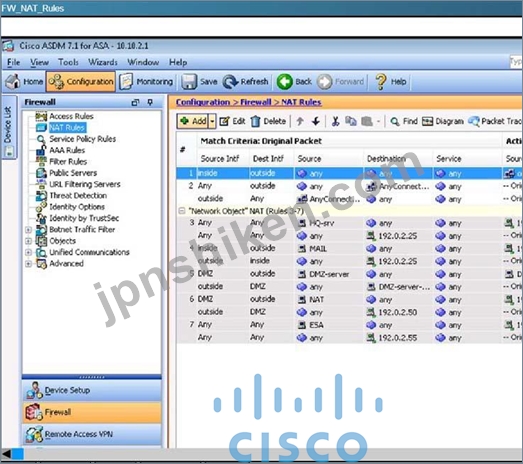523x464 pixels.
Task: Expand Unified Communications node
Action: coord(29,253)
